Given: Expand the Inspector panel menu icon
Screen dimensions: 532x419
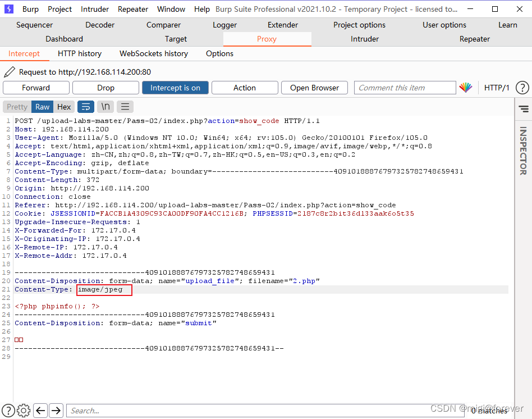Looking at the screenshot, I should 523,109.
